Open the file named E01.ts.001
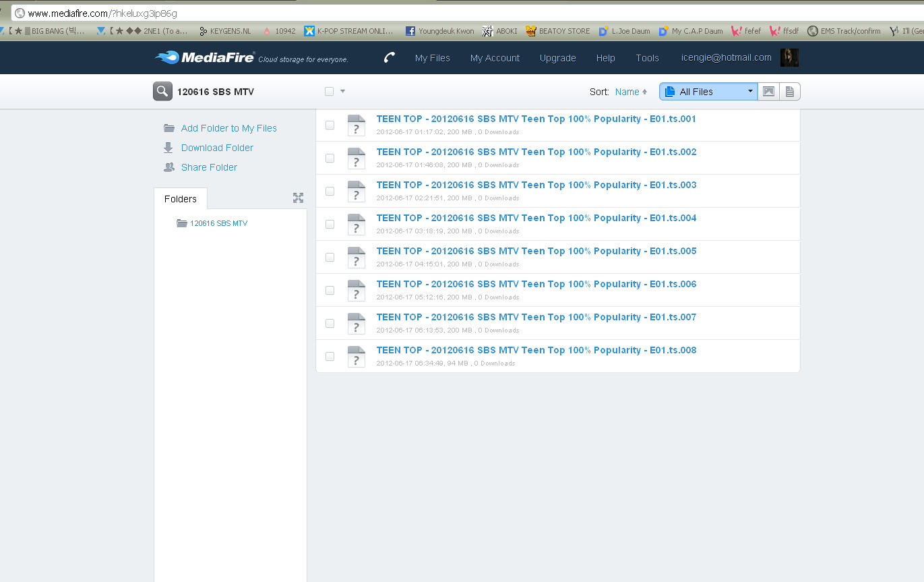Image resolution: width=924 pixels, height=582 pixels. (536, 119)
